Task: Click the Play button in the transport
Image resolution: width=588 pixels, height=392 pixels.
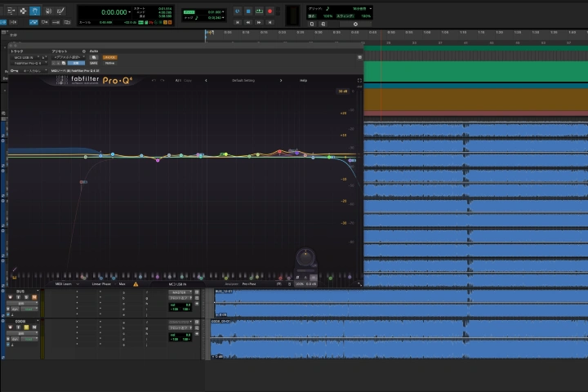Action: click(259, 11)
